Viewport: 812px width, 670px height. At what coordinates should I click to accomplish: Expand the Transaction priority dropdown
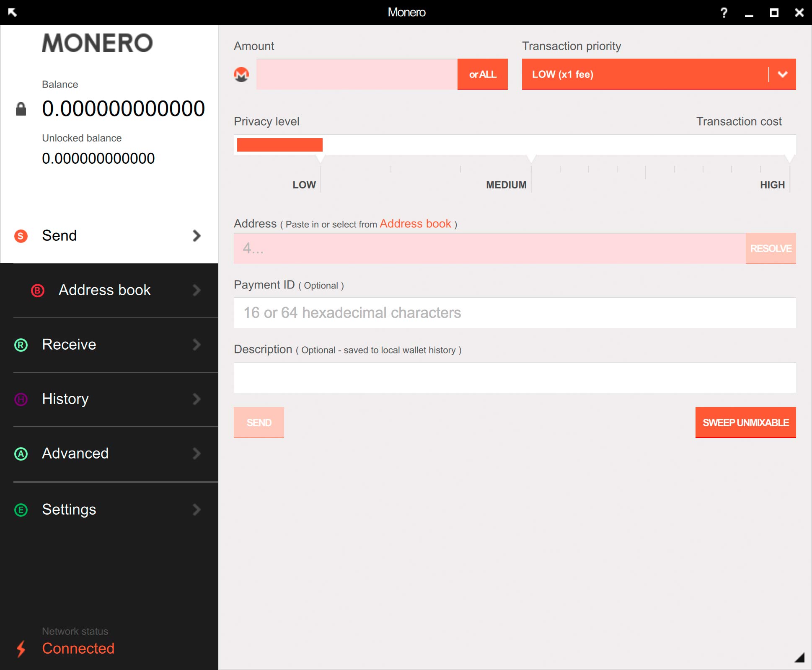(x=782, y=74)
